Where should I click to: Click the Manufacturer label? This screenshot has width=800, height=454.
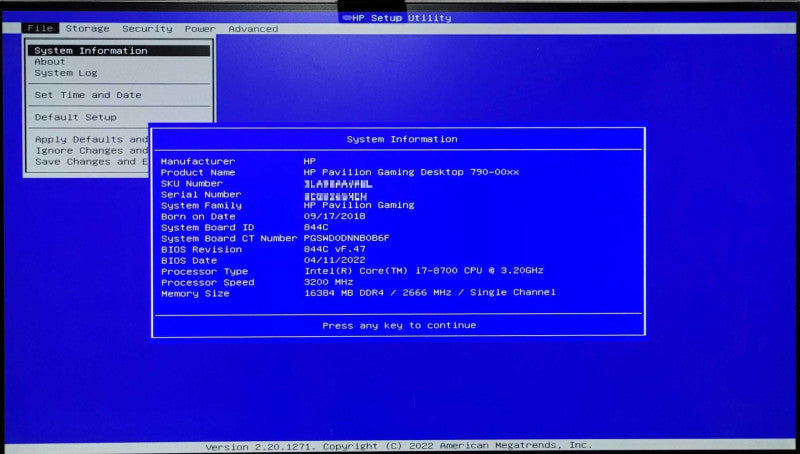(x=198, y=161)
